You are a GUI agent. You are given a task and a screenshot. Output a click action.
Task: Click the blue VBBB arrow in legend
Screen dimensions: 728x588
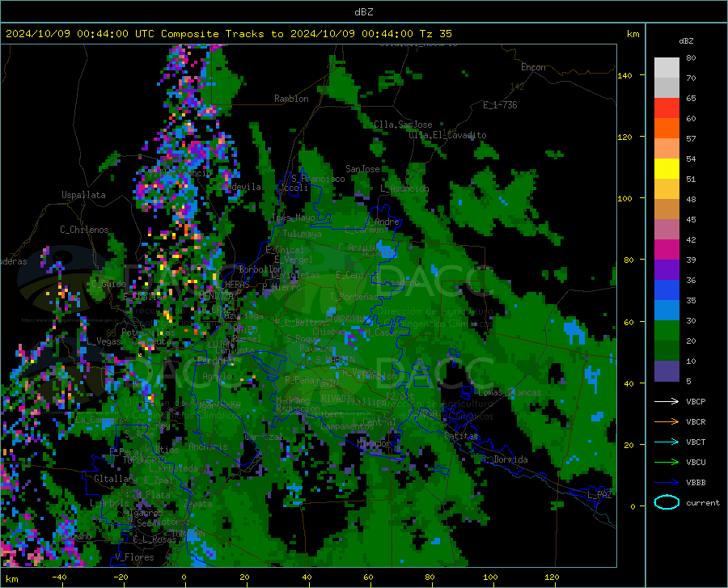[667, 483]
